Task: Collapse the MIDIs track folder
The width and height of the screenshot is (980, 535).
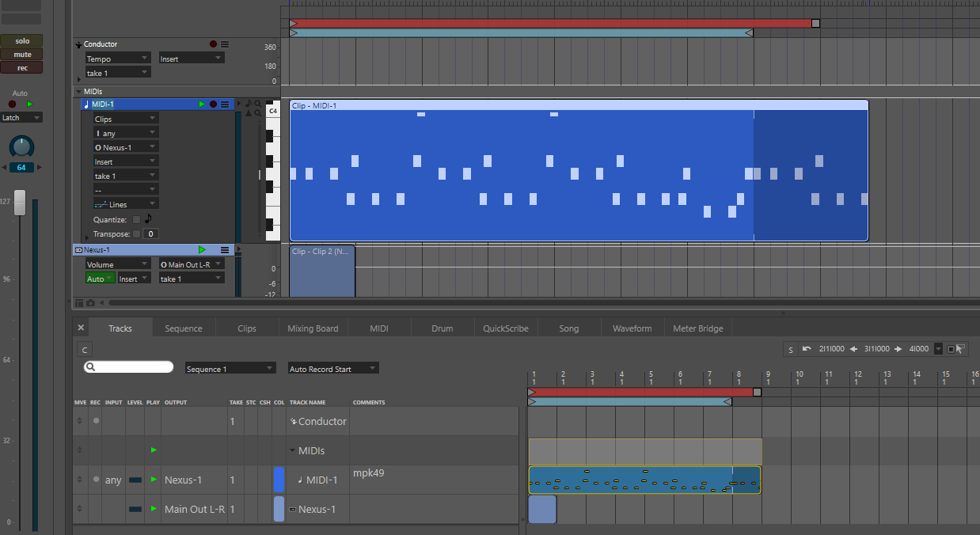Action: [x=78, y=92]
